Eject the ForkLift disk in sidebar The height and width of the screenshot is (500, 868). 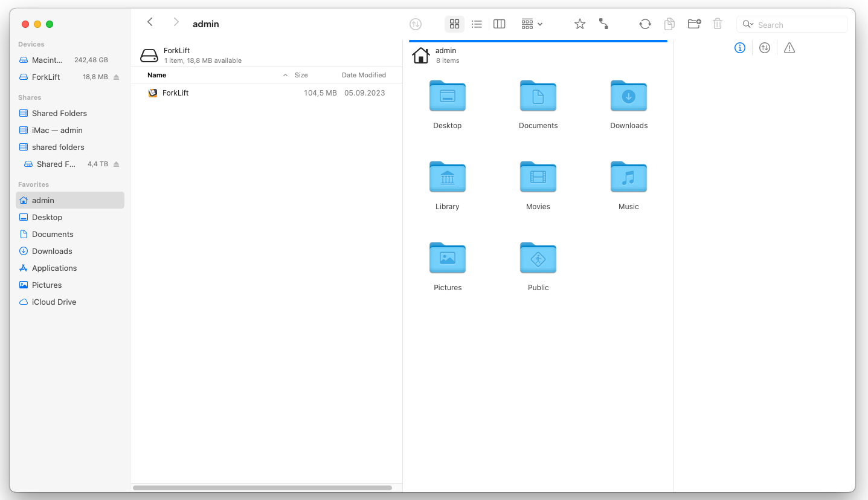pos(117,77)
